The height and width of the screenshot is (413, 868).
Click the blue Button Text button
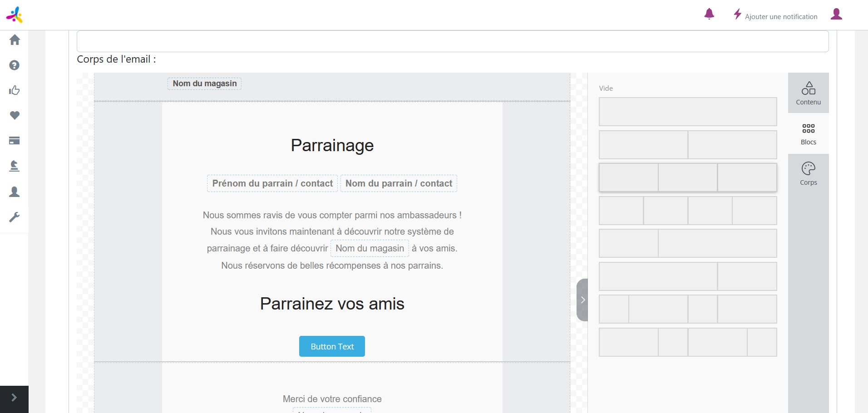[332, 346]
